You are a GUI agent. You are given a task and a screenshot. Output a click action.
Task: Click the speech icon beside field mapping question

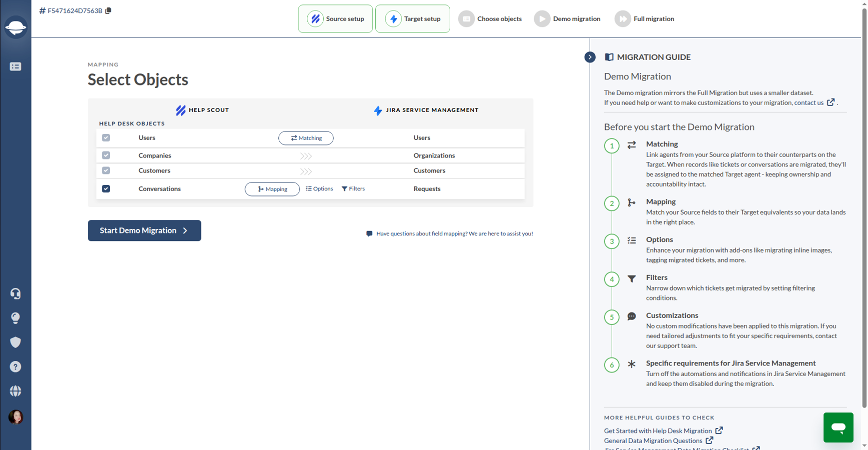(369, 233)
